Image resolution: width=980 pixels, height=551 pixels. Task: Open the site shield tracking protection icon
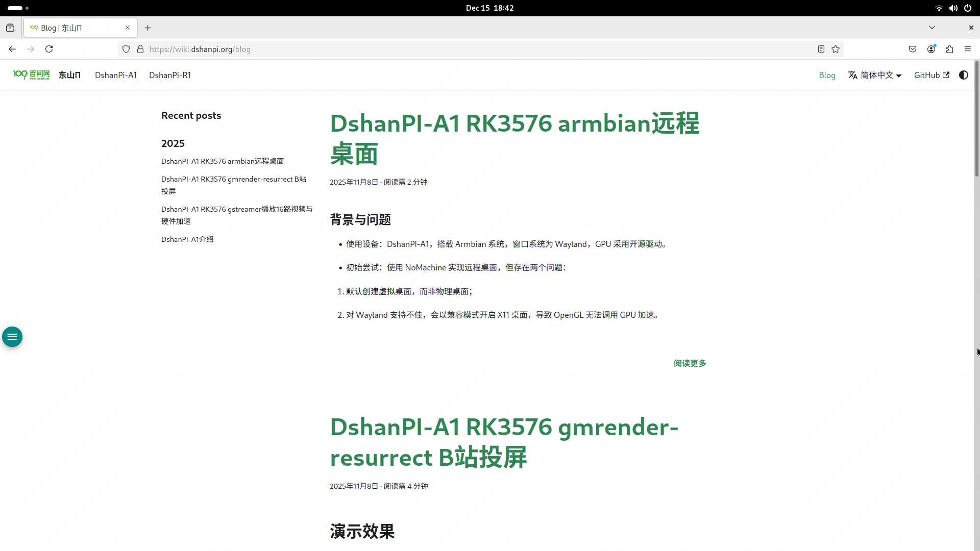pyautogui.click(x=126, y=49)
